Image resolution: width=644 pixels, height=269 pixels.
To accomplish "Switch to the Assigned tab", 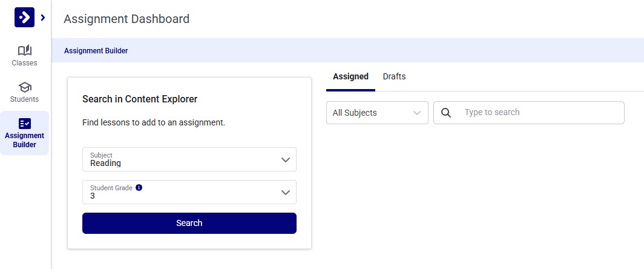I will click(x=350, y=77).
